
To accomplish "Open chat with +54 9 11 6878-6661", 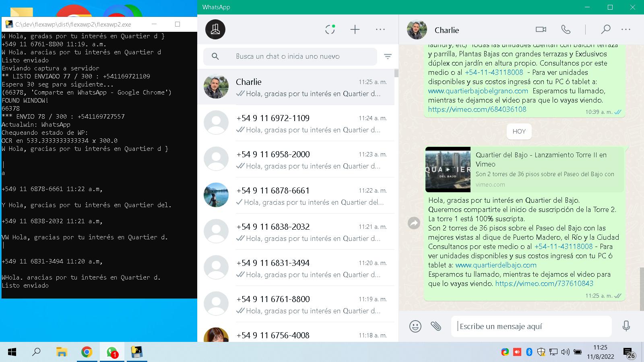I will (x=296, y=195).
